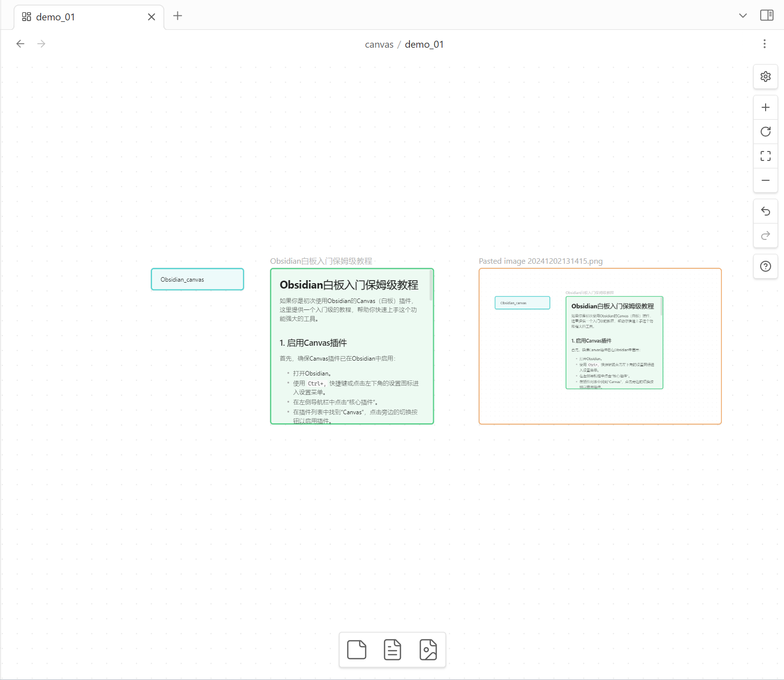Undo the last canvas action
This screenshot has height=680, width=784.
click(765, 211)
